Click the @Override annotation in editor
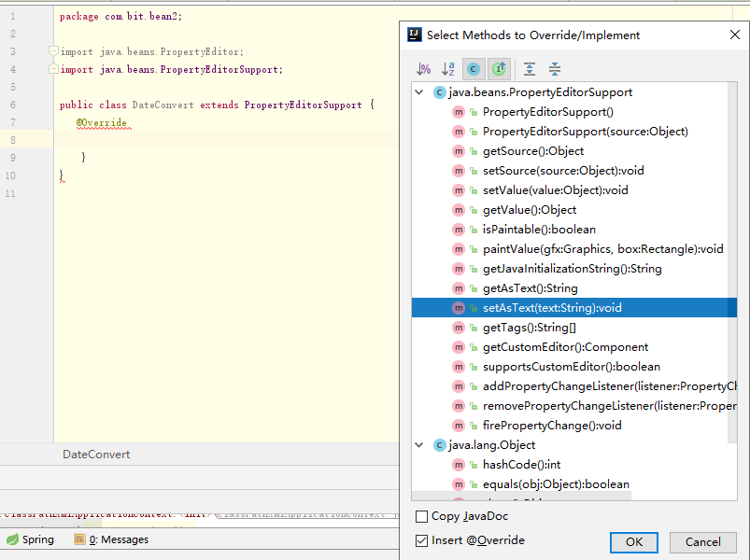Image resolution: width=750 pixels, height=560 pixels. pos(102,123)
